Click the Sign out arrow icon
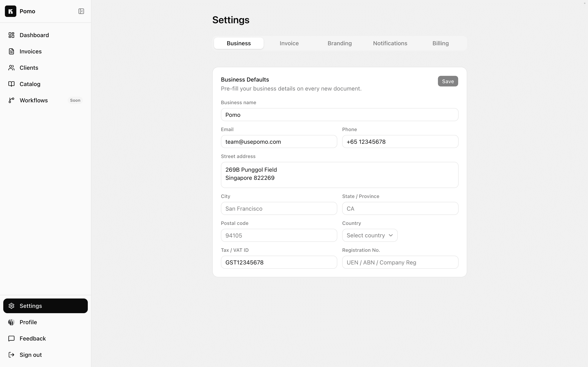This screenshot has height=367, width=588. pos(11,355)
